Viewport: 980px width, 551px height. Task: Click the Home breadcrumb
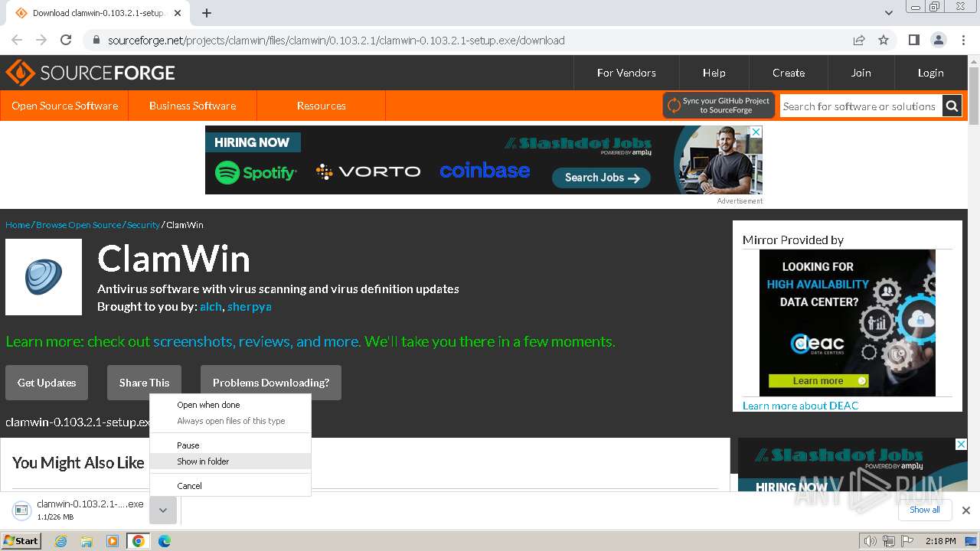[x=18, y=225]
